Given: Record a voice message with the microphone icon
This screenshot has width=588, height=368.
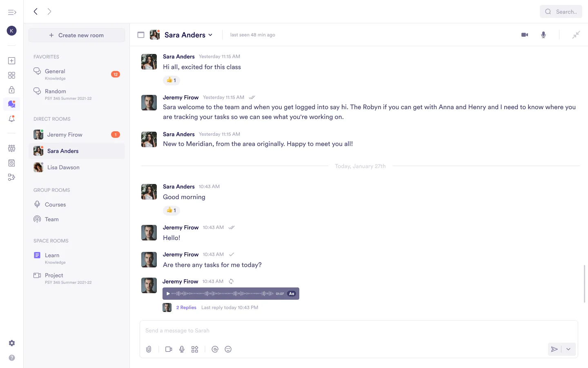Looking at the screenshot, I should 182,349.
